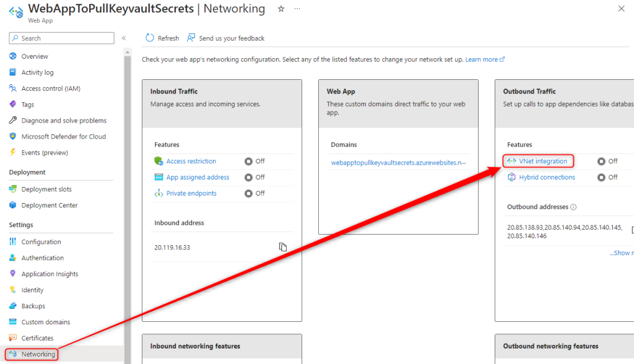This screenshot has width=634, height=364.
Task: Copy the inbound address 20.119.16.33
Action: click(x=283, y=246)
